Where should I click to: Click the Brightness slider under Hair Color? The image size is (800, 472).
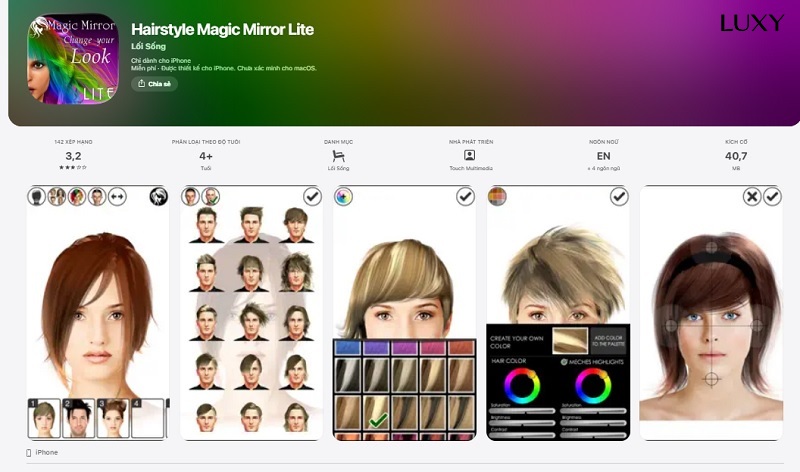click(x=522, y=423)
